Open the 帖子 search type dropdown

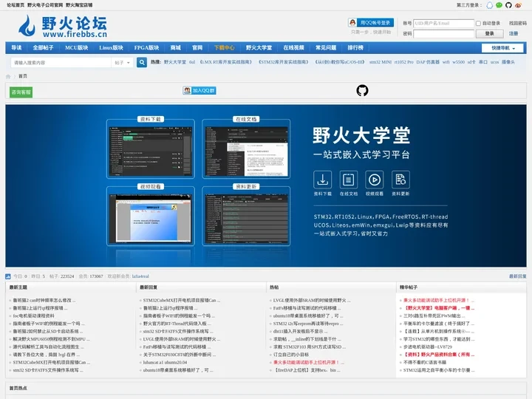122,63
